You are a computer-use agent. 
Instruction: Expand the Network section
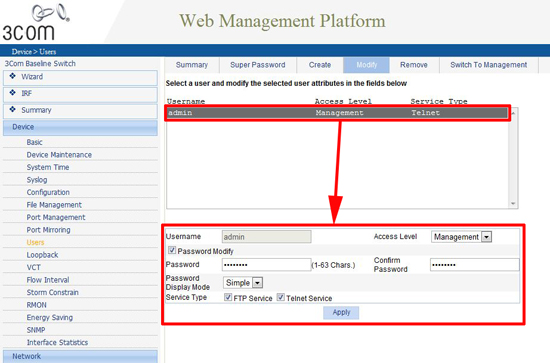[x=80, y=356]
